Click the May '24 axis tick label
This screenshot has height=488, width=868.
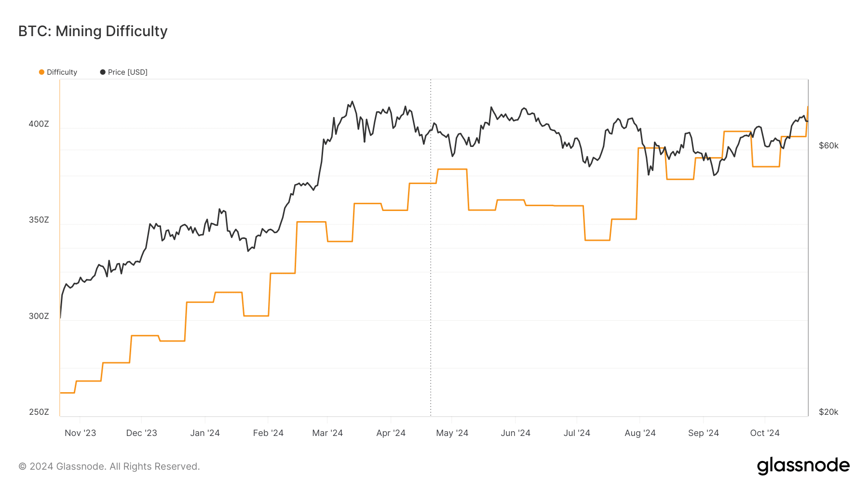pyautogui.click(x=452, y=433)
